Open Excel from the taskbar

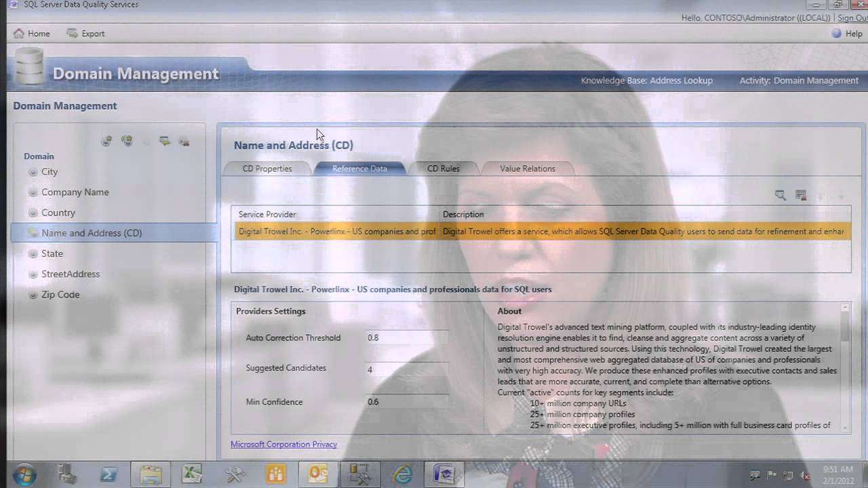pyautogui.click(x=193, y=474)
